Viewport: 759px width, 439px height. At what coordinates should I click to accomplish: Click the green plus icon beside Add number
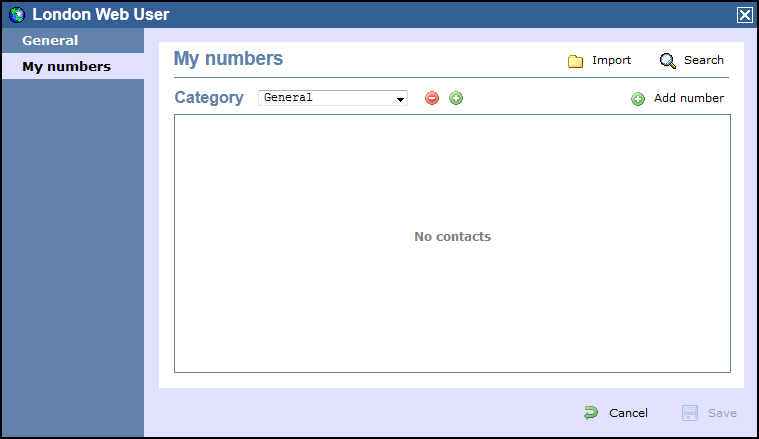click(x=638, y=99)
